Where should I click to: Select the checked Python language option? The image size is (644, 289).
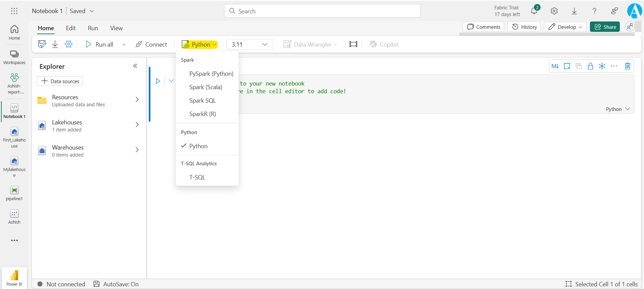pos(198,146)
